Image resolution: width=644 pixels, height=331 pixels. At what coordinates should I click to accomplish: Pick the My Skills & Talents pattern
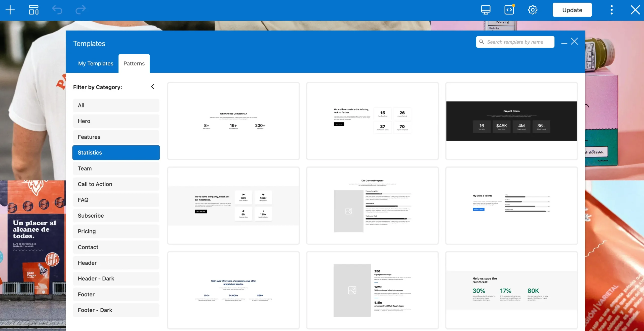click(511, 205)
